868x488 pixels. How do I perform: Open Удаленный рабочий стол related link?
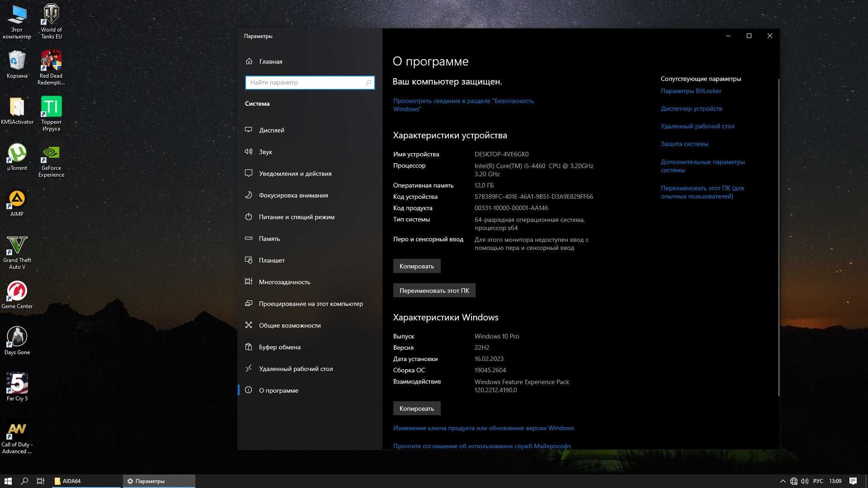[x=697, y=126]
